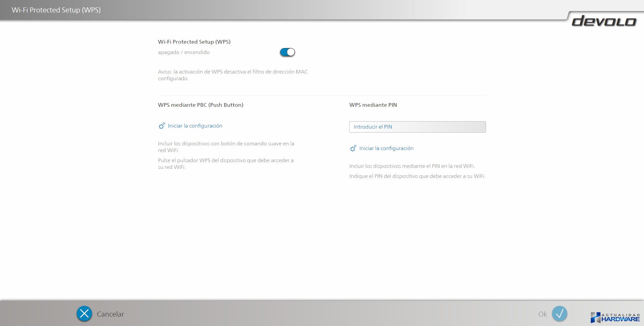Click the devolo logo
Viewport: 644px width, 326px height.
point(604,21)
